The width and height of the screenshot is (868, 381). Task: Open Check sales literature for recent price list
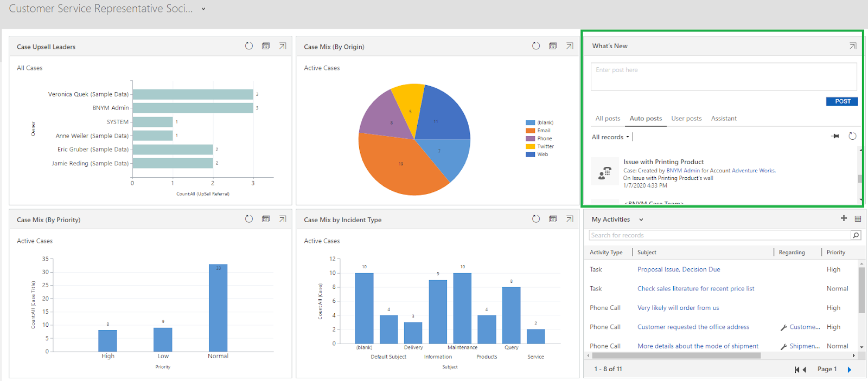tap(695, 288)
